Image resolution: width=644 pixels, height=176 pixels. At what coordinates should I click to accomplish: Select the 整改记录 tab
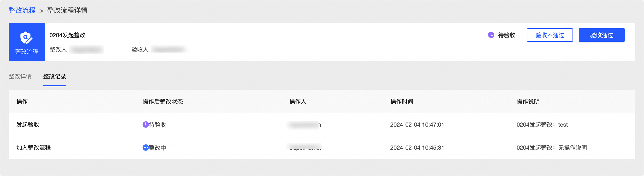(54, 76)
